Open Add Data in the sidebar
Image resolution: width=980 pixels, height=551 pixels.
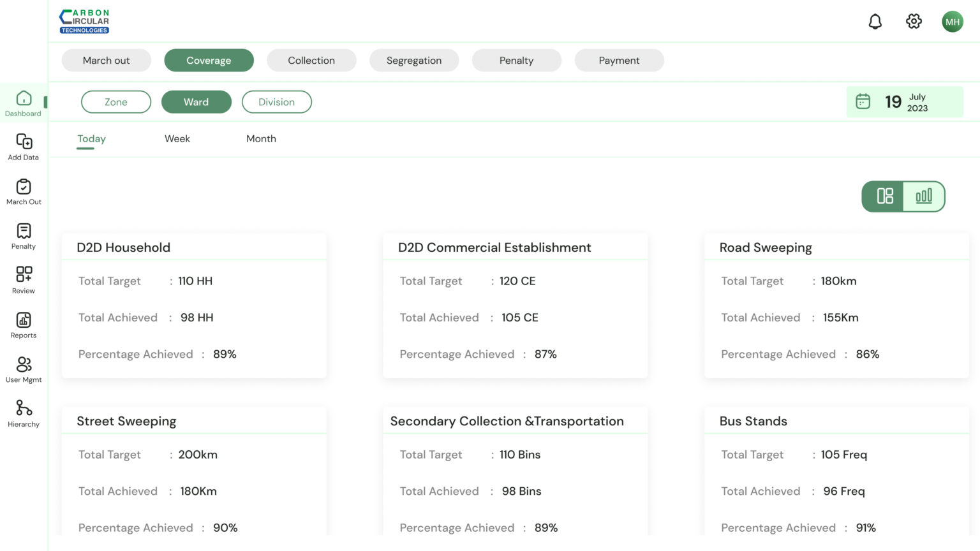tap(24, 147)
